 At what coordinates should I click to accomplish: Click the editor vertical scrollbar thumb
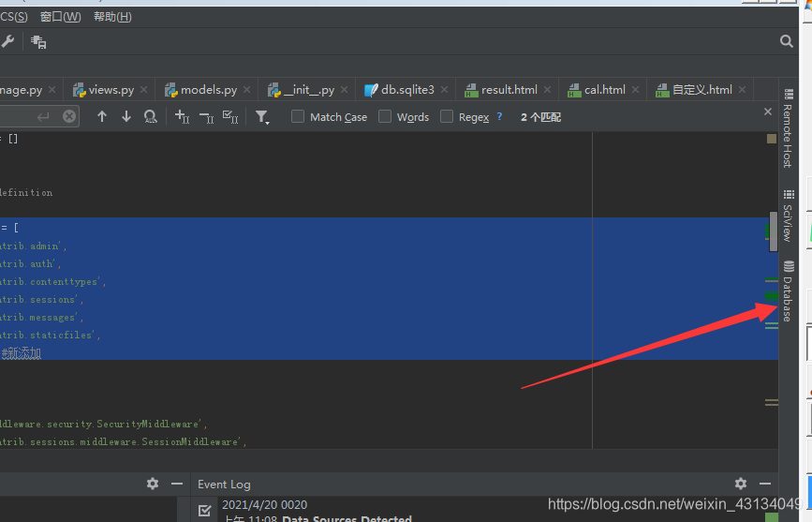[x=774, y=231]
